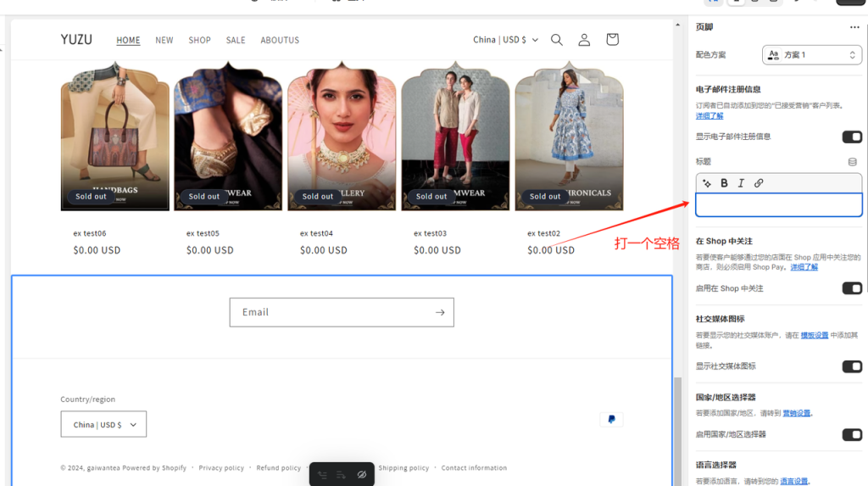This screenshot has width=868, height=486.
Task: Toggle the show email signup switch
Action: coord(852,137)
